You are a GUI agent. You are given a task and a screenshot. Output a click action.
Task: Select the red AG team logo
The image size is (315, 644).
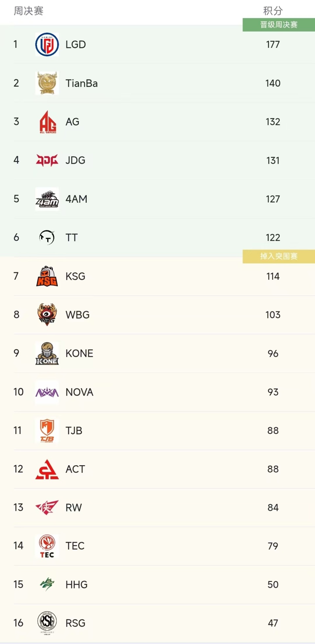(x=48, y=122)
